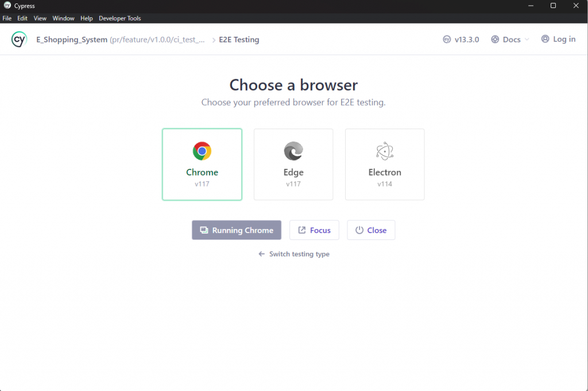Click the power icon on Close button
Image resolution: width=588 pixels, height=391 pixels.
359,230
